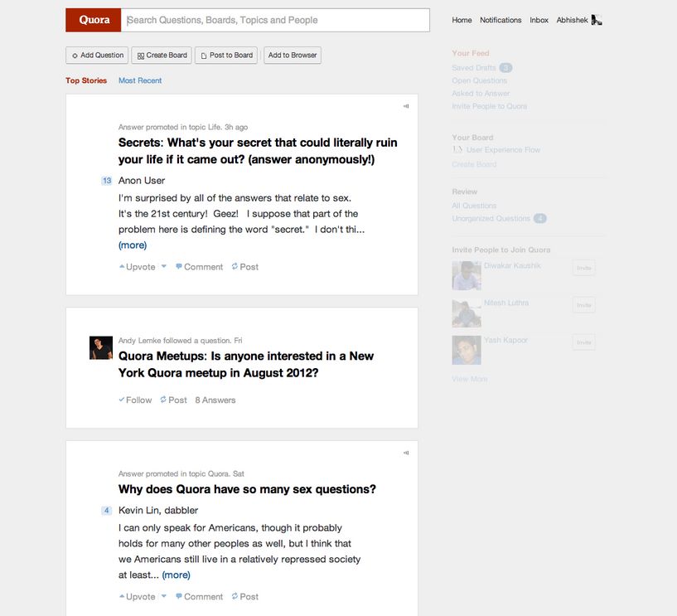677x616 pixels.
Task: Upvote the Anon User answer
Action: [x=138, y=267]
